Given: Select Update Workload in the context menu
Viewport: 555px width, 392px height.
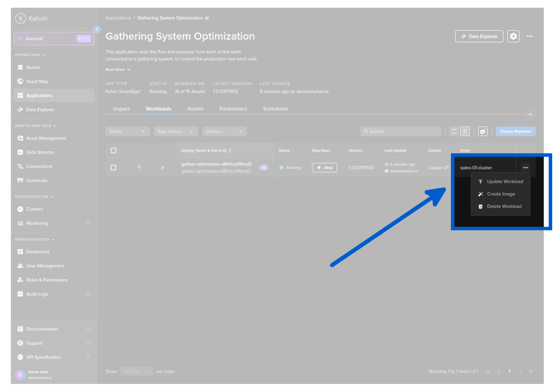Looking at the screenshot, I should coord(505,182).
